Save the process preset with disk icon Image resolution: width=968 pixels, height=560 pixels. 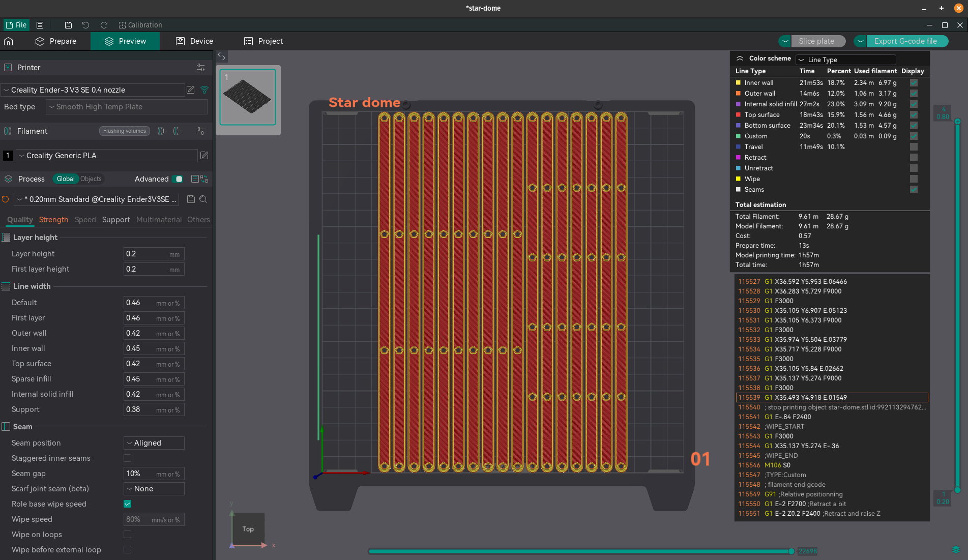pos(191,199)
